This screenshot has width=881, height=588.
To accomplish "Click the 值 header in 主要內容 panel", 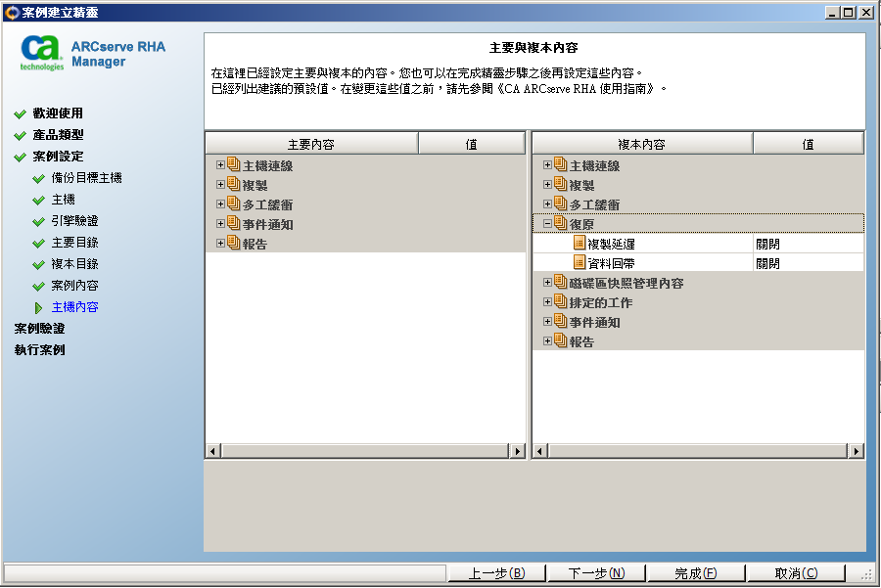I will 472,144.
